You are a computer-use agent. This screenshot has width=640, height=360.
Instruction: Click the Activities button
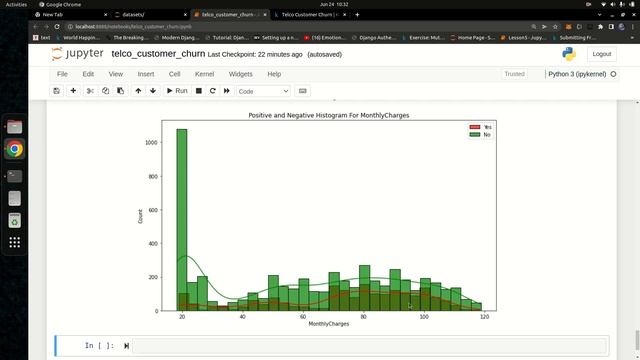[x=16, y=4]
